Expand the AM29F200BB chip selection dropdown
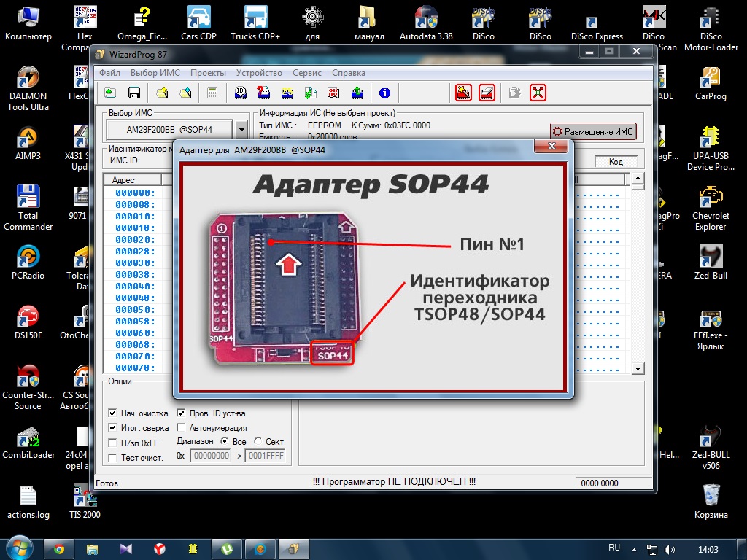The height and width of the screenshot is (560, 747). click(x=242, y=130)
